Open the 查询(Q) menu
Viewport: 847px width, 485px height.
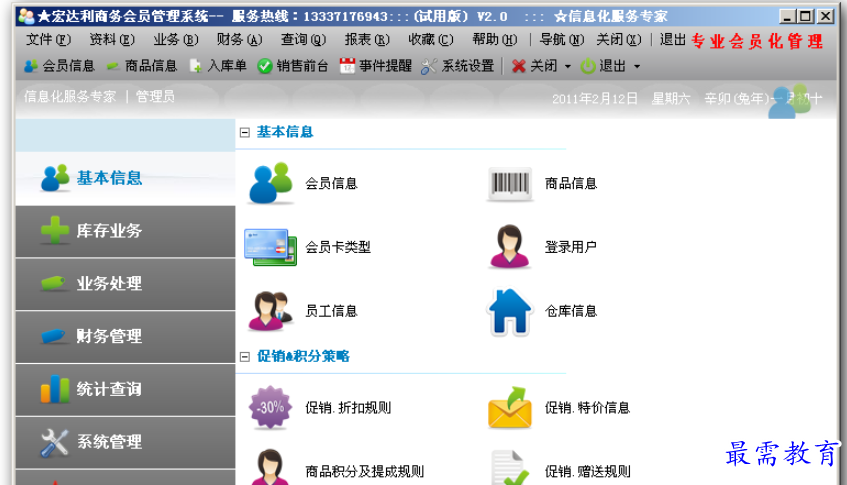coord(303,39)
